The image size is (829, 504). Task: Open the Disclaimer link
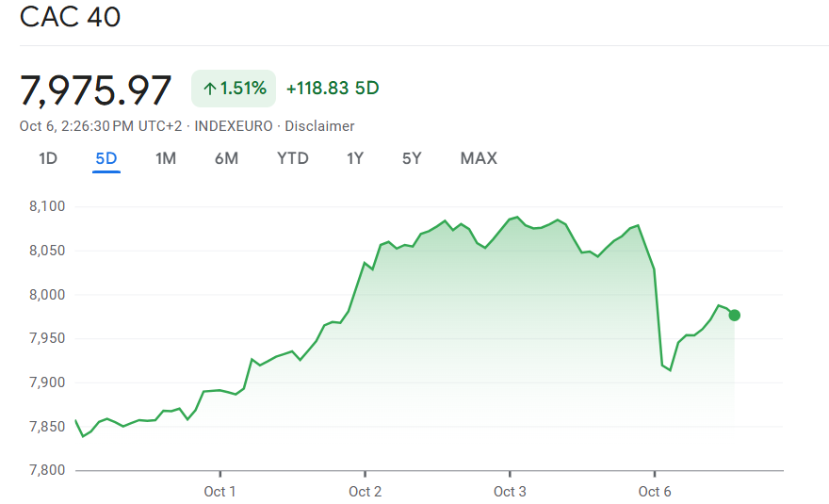point(319,126)
